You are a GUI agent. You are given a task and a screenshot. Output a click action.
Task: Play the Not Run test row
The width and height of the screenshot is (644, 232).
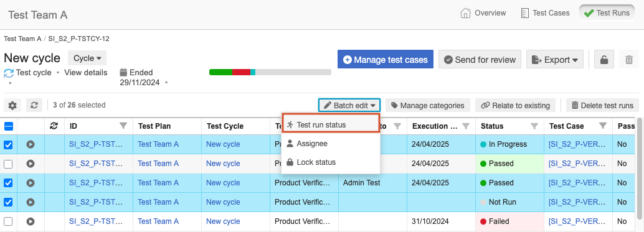(31, 202)
